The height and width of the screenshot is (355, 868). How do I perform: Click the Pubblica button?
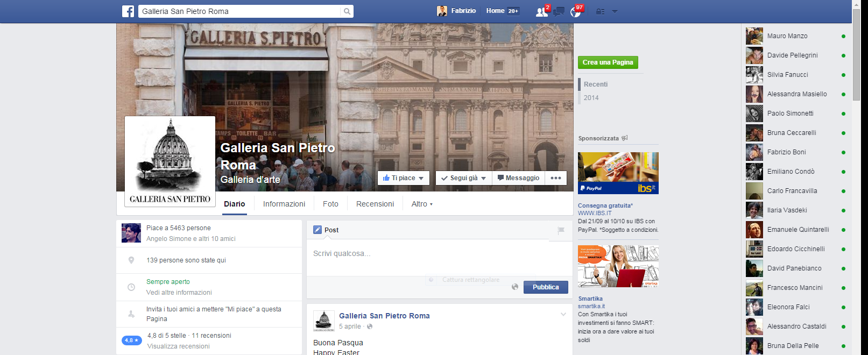pyautogui.click(x=546, y=287)
